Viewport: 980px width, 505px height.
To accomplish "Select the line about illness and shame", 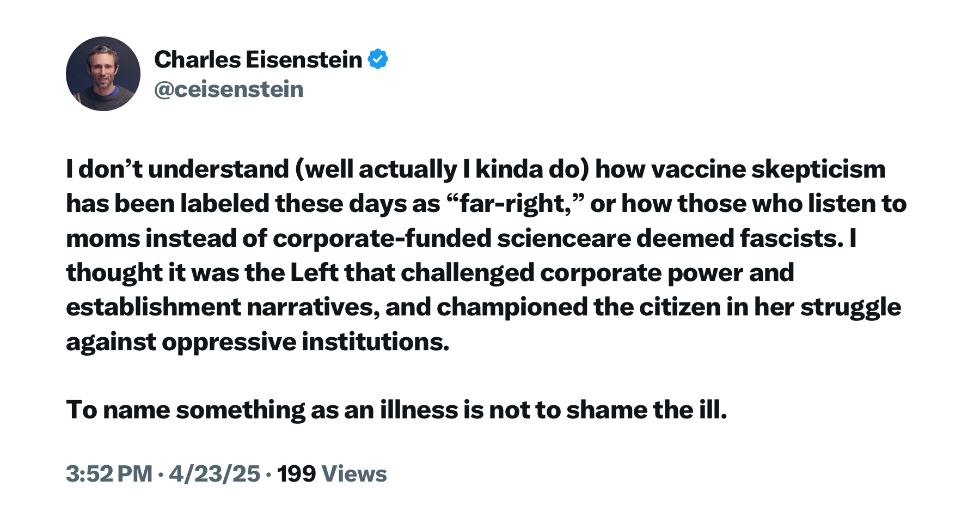I will pyautogui.click(x=396, y=410).
